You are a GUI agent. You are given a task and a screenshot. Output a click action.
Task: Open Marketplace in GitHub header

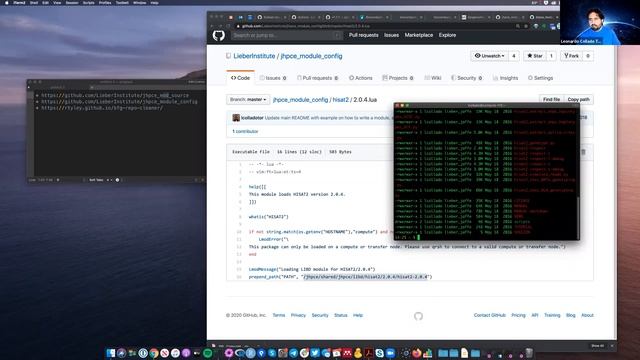tap(419, 35)
